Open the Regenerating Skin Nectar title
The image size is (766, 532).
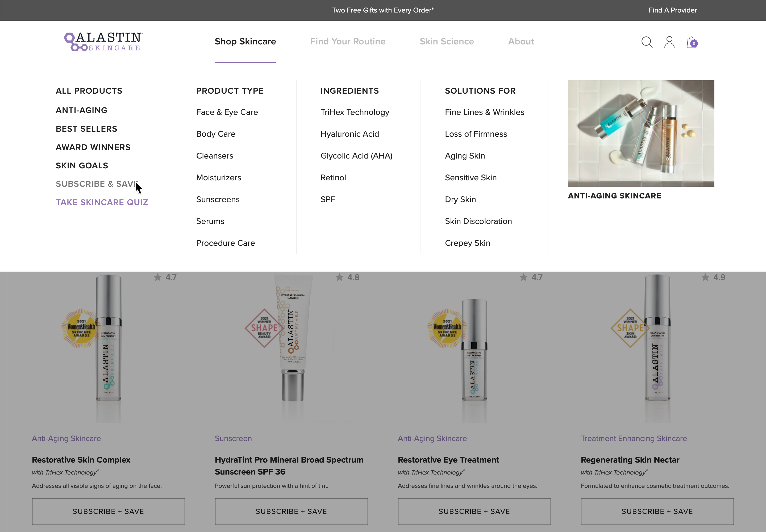tap(630, 460)
